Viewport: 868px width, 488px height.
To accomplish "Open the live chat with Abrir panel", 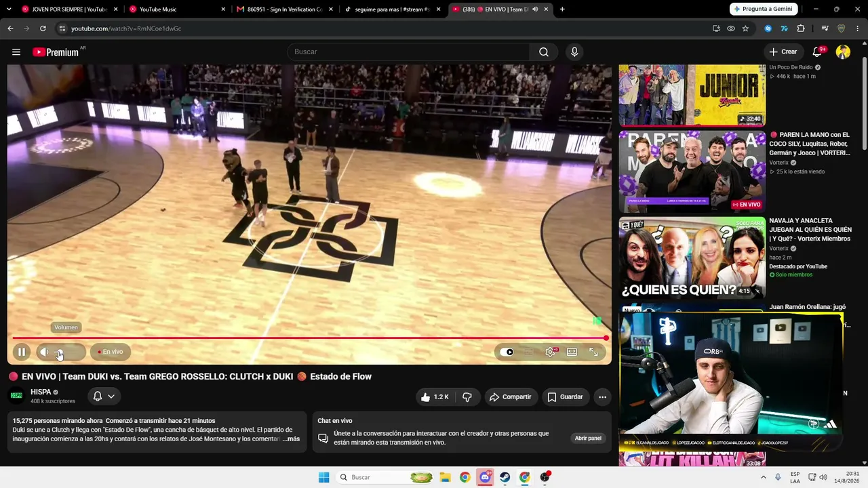I will point(588,439).
